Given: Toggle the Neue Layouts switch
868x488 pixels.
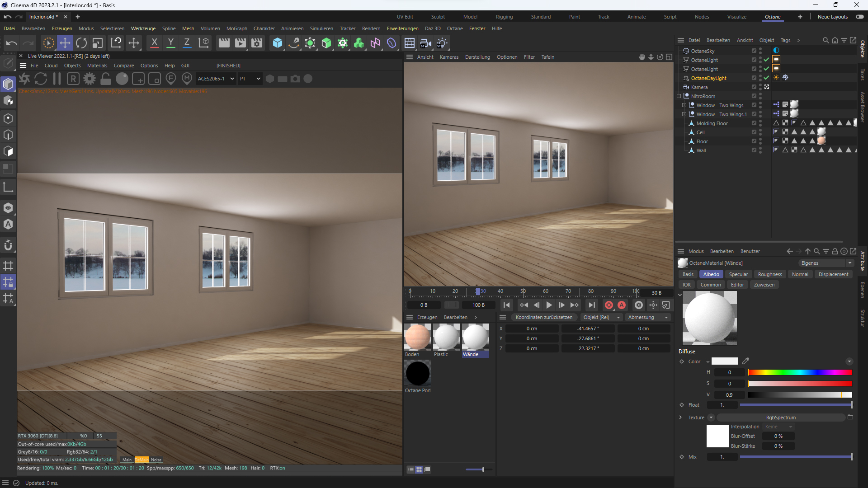Looking at the screenshot, I should click(x=859, y=17).
